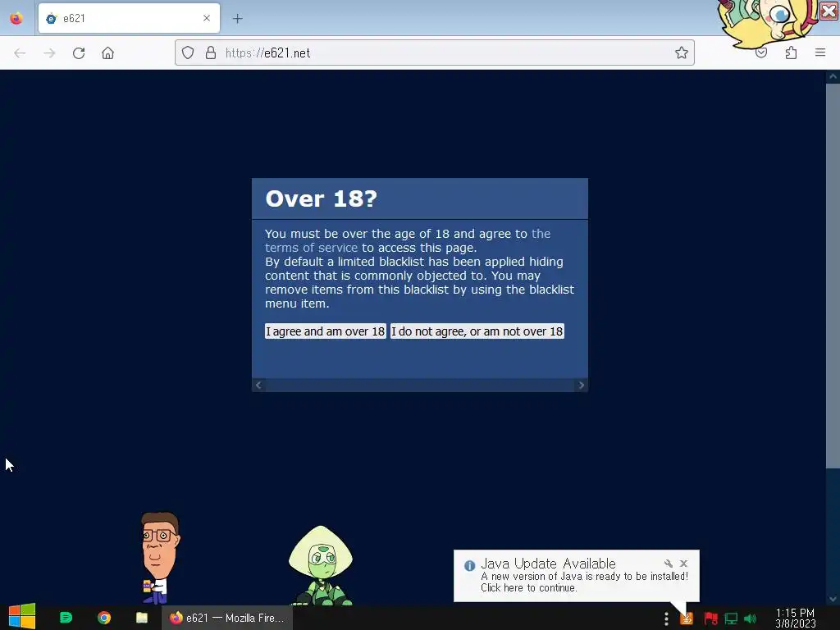
Task: Open Java notification options wrench icon
Action: (x=668, y=563)
